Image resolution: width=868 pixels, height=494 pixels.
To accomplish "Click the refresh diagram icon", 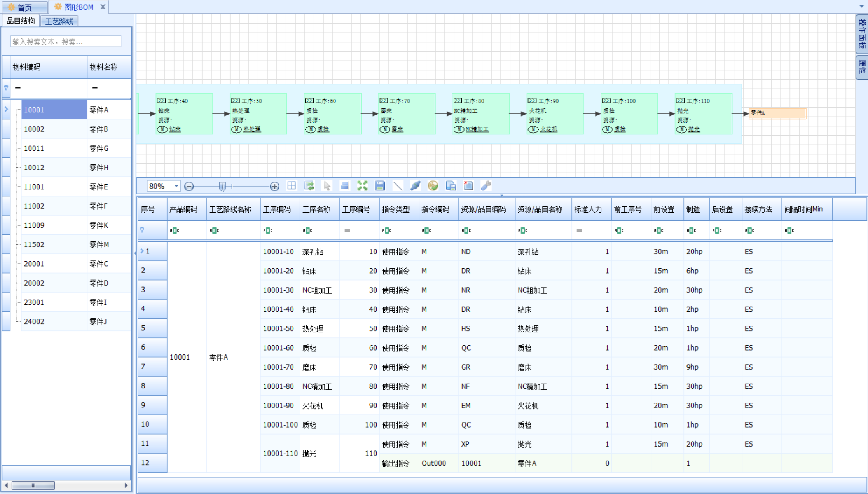I will click(309, 186).
